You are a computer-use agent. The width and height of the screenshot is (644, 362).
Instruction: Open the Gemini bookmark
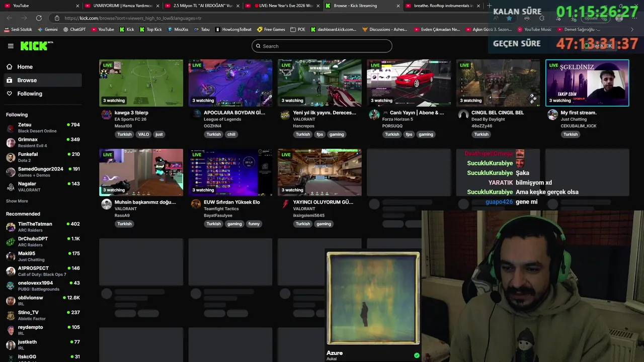[48, 30]
